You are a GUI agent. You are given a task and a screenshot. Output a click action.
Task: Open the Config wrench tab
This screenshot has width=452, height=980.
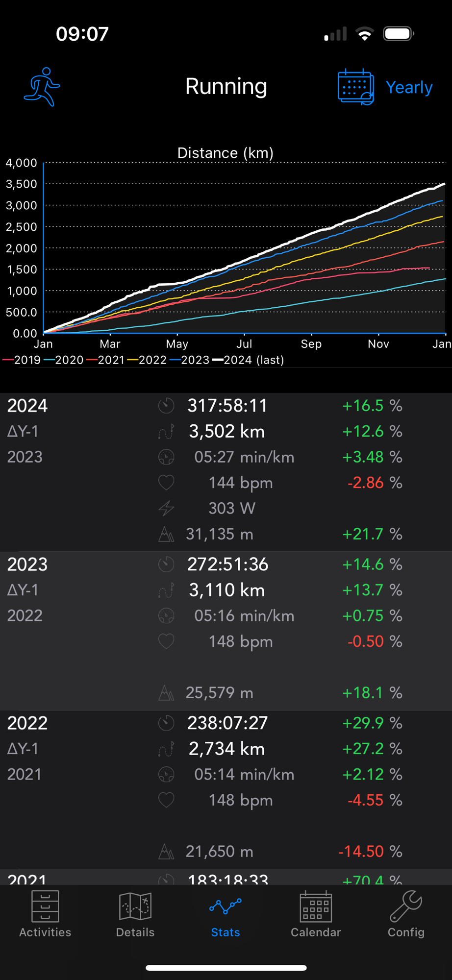406,914
